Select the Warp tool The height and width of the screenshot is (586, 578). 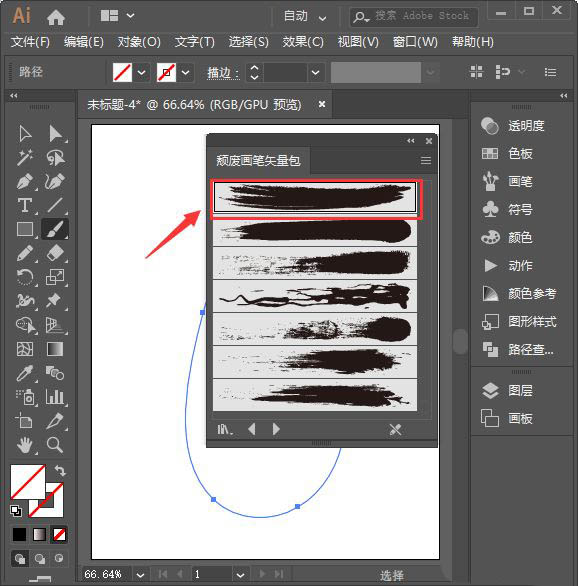click(25, 301)
